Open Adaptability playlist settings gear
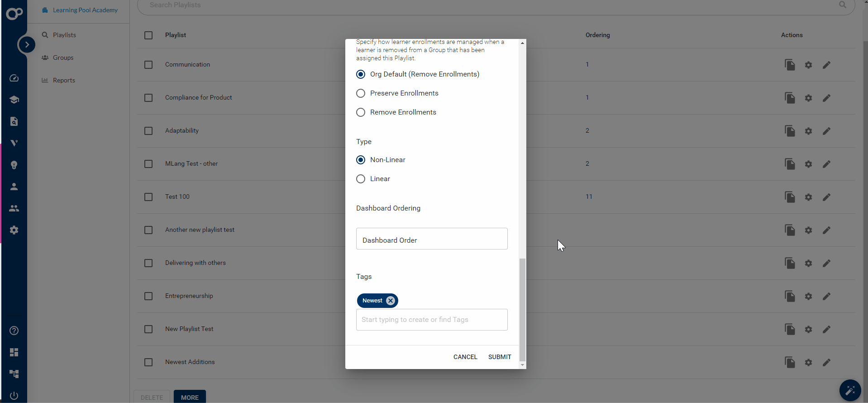Viewport: 868px width, 403px height. pyautogui.click(x=808, y=131)
